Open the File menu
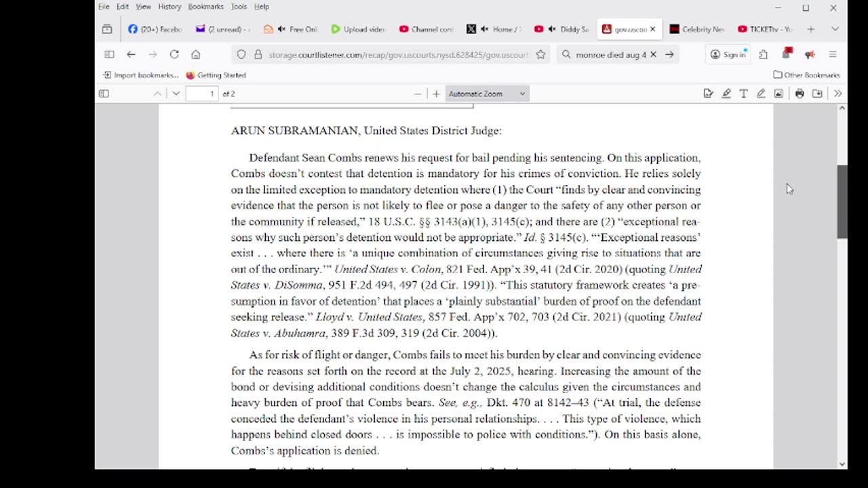 [104, 7]
